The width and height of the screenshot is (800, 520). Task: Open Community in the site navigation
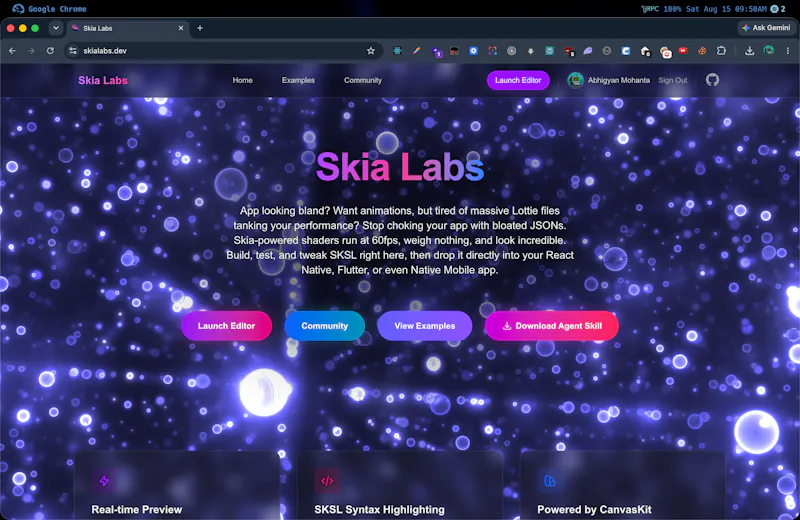click(363, 80)
